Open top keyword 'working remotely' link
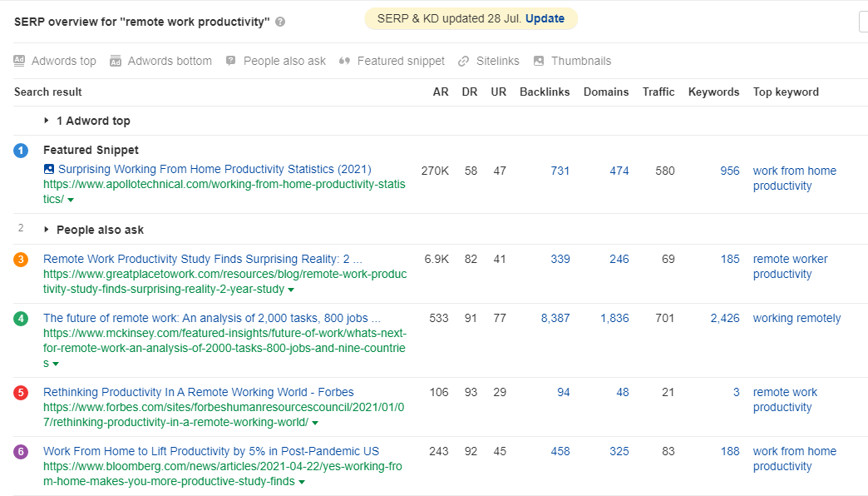 point(796,318)
